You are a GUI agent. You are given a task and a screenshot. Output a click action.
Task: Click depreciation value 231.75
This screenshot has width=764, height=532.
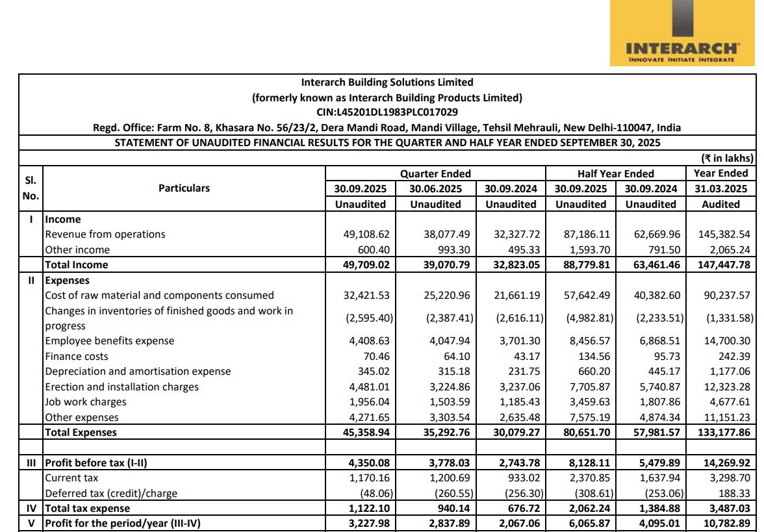[x=524, y=372]
